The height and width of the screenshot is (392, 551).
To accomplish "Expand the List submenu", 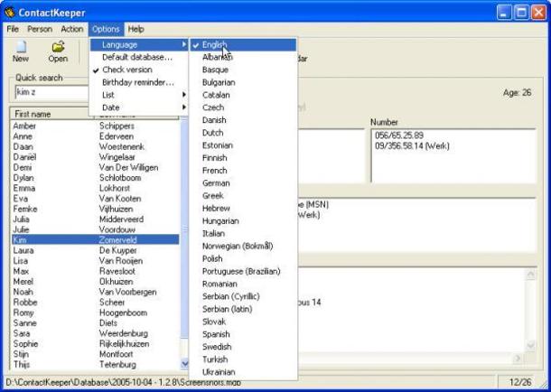I will pos(138,95).
